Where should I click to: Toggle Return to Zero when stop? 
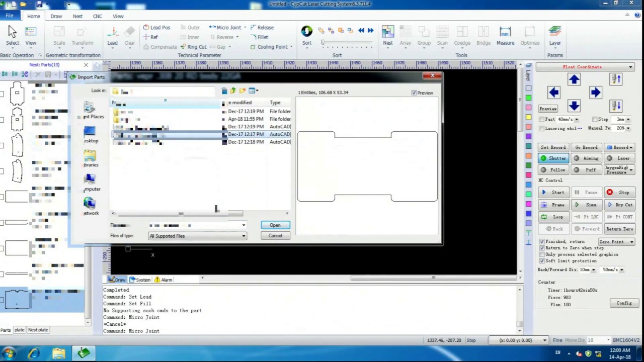coord(542,248)
